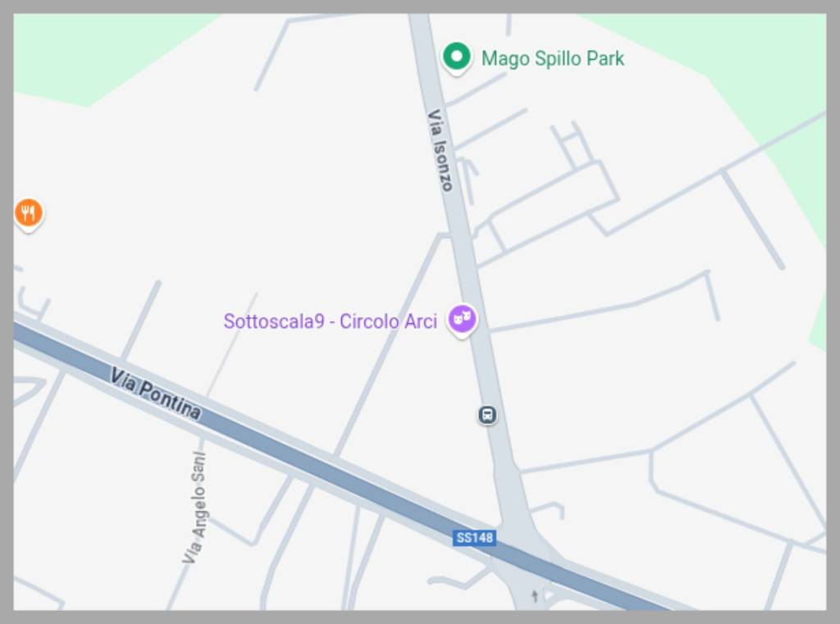Screen dimensions: 840x624
Task: Click the Via Pontina road label
Action: point(156,393)
